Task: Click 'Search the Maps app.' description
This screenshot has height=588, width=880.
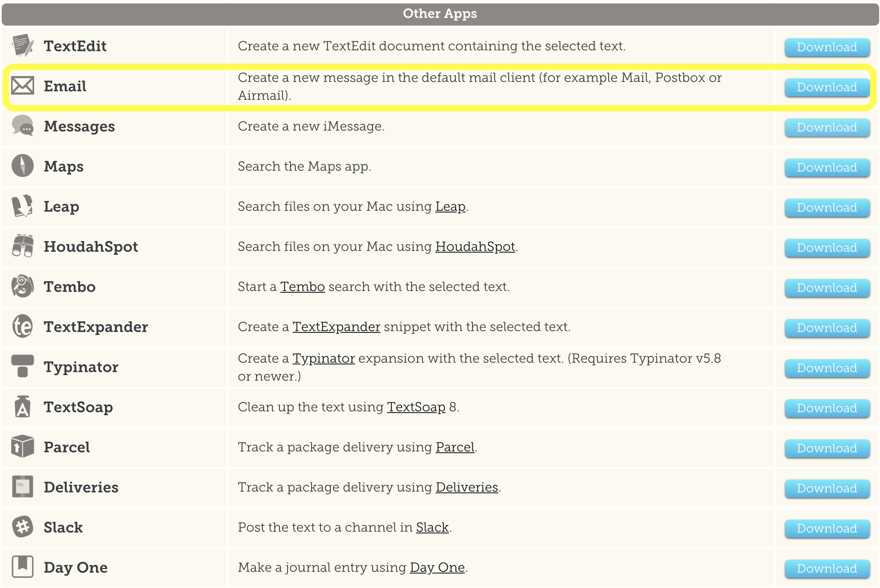Action: (x=304, y=166)
